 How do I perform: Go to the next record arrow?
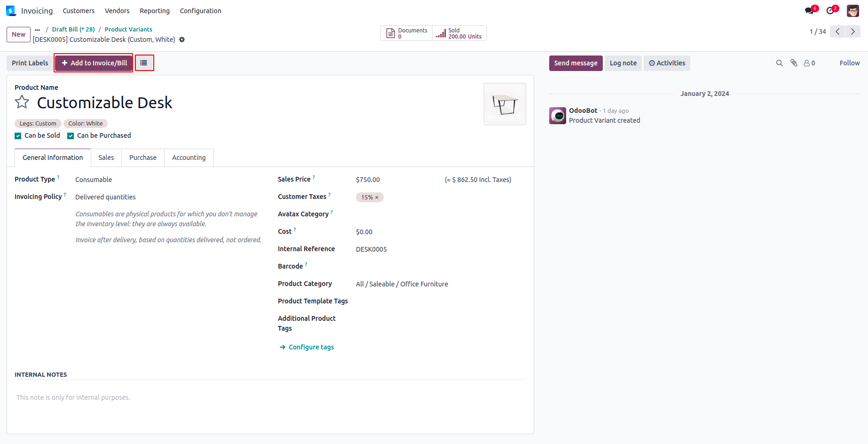tap(853, 32)
